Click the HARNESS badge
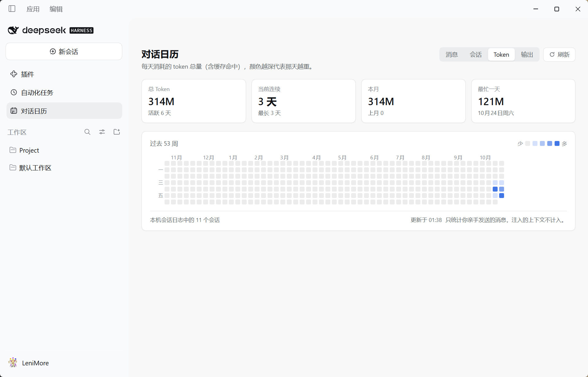The height and width of the screenshot is (377, 588). pos(82,30)
